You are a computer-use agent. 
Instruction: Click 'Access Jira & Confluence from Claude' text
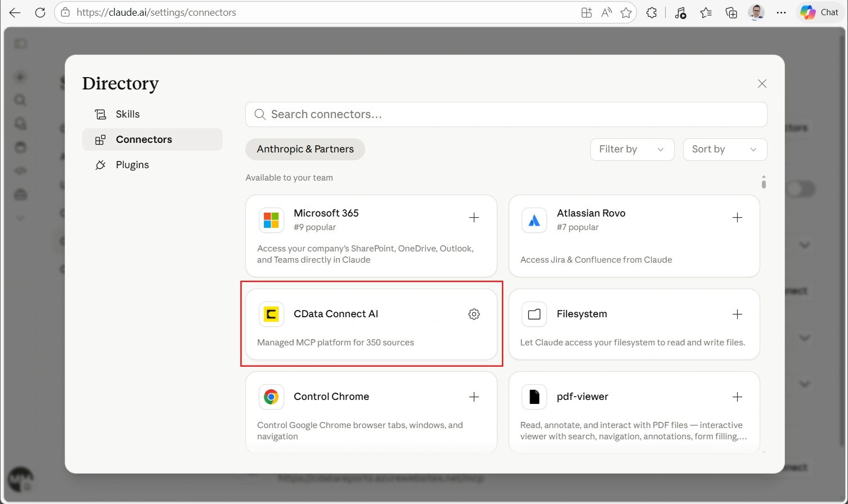(x=596, y=260)
